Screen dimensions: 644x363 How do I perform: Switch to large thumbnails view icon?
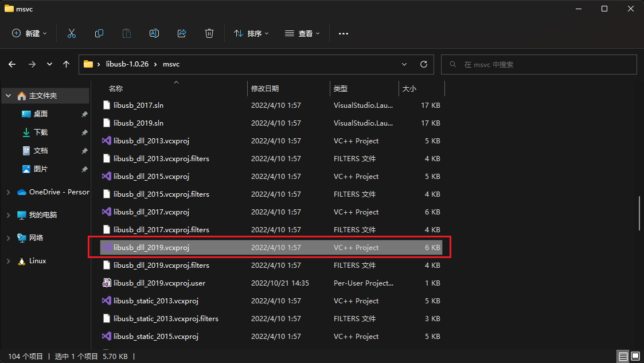coord(635,356)
